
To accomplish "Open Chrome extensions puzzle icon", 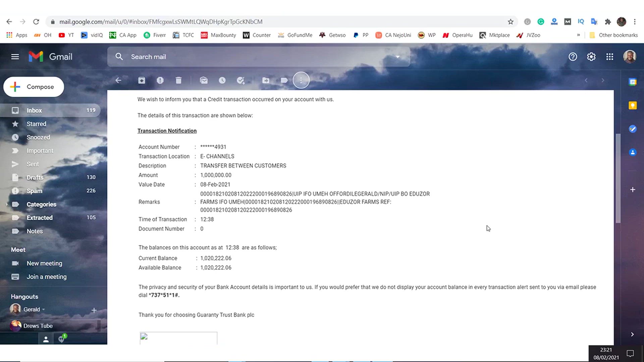I will [x=607, y=22].
